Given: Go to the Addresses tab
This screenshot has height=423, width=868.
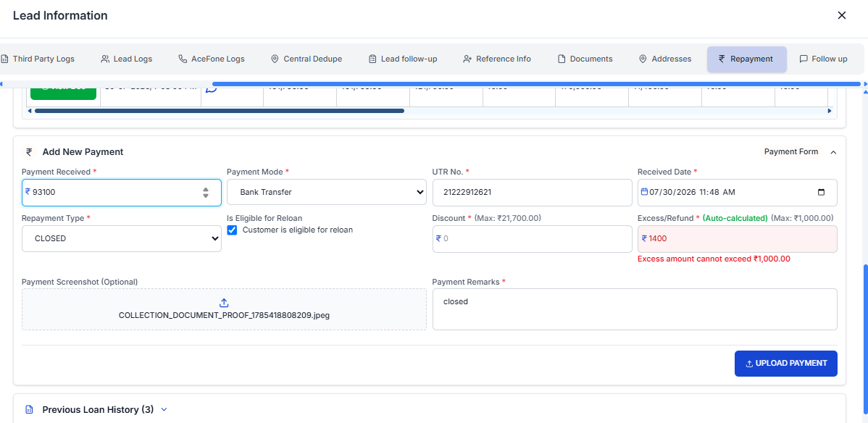Looking at the screenshot, I should 665,59.
